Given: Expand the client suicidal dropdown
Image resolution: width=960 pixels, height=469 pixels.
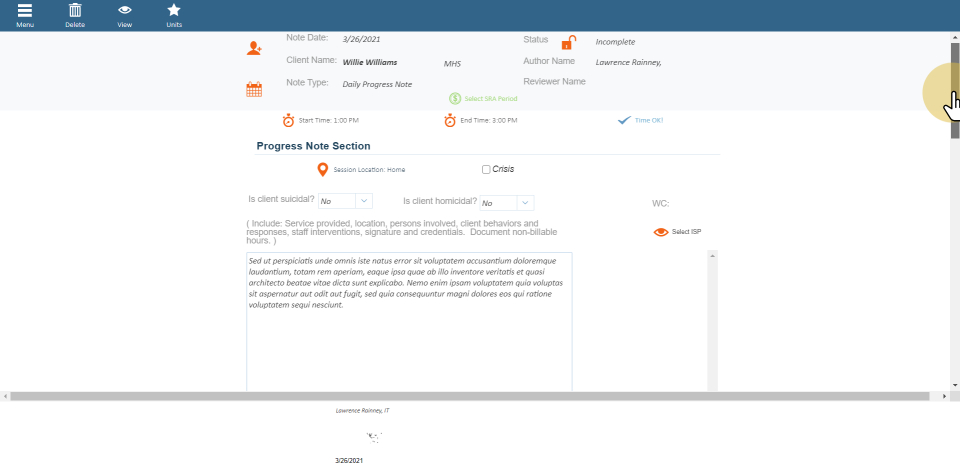Looking at the screenshot, I should pyautogui.click(x=363, y=202).
